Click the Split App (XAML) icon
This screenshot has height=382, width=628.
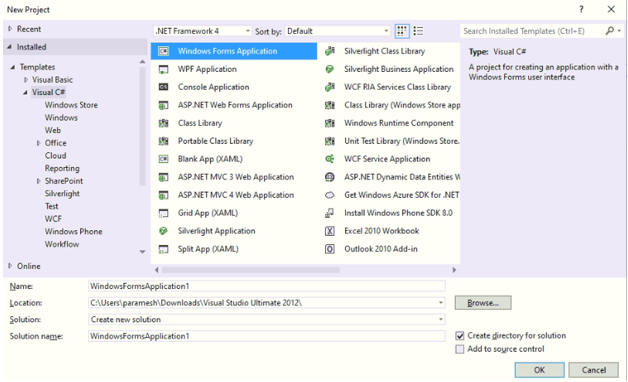(163, 249)
